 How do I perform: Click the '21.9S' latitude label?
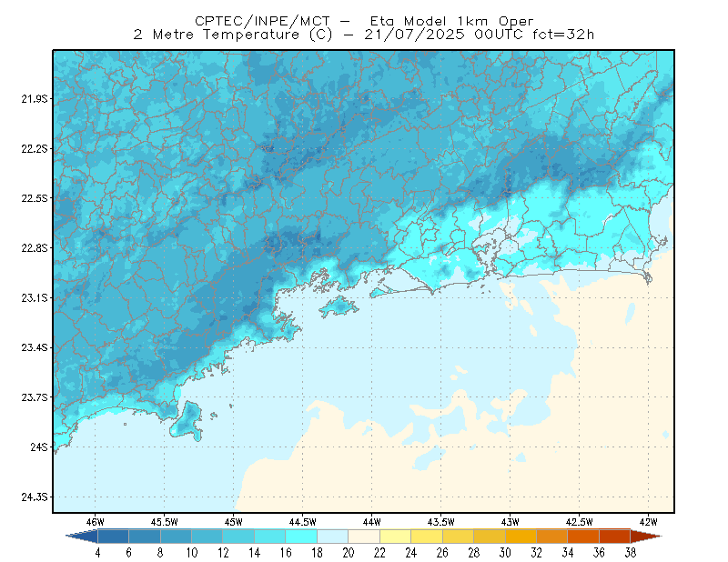coord(35,99)
